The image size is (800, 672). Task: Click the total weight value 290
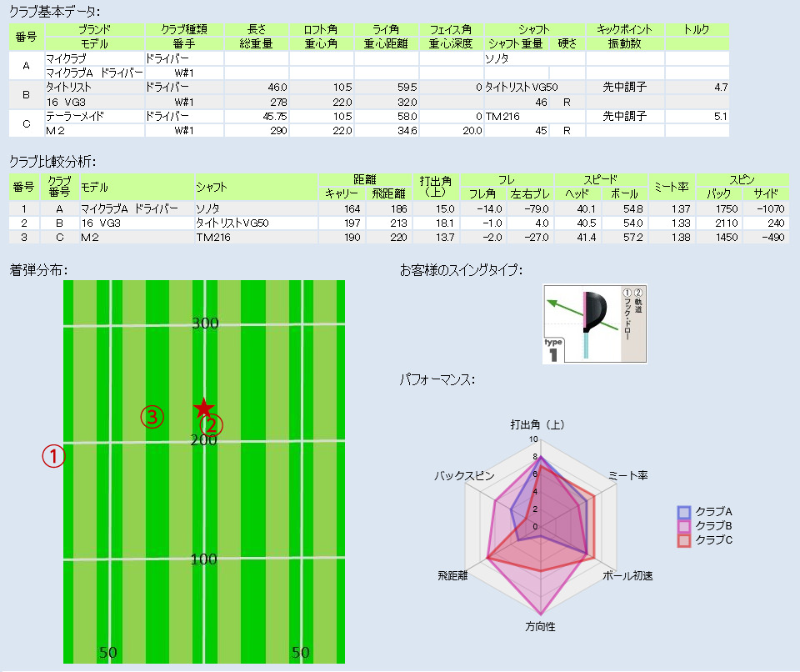(278, 131)
